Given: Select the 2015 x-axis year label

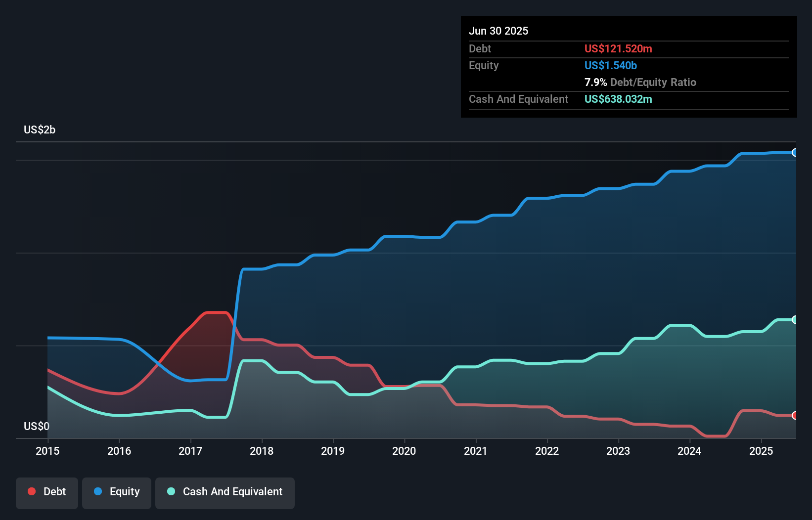Looking at the screenshot, I should point(47,451).
